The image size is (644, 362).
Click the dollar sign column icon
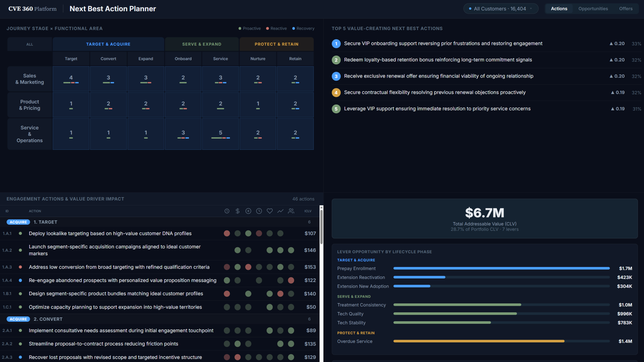(237, 211)
